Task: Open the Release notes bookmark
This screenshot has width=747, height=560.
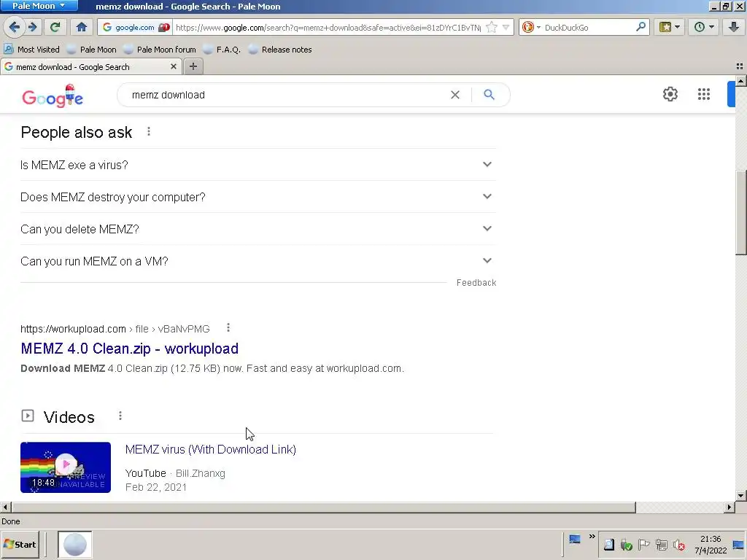Action: pos(280,50)
